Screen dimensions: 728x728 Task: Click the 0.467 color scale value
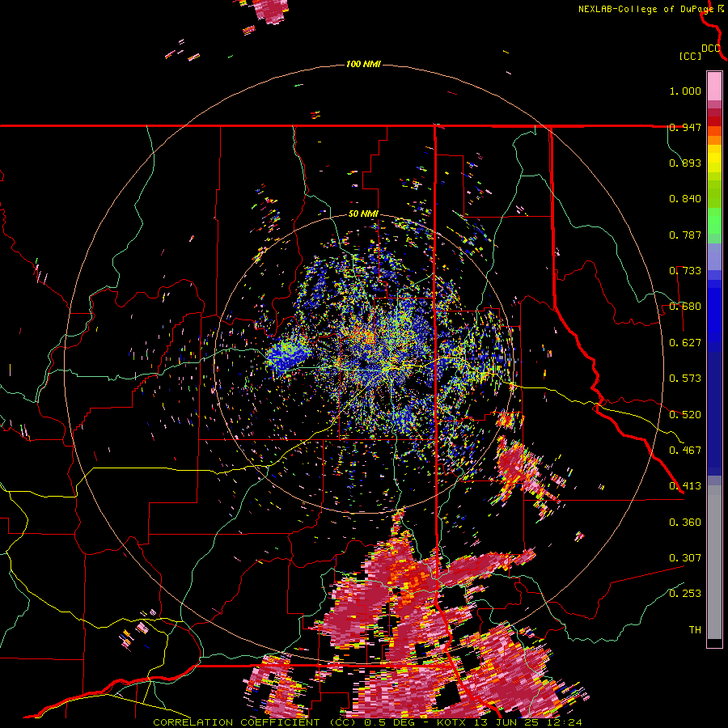coord(685,450)
